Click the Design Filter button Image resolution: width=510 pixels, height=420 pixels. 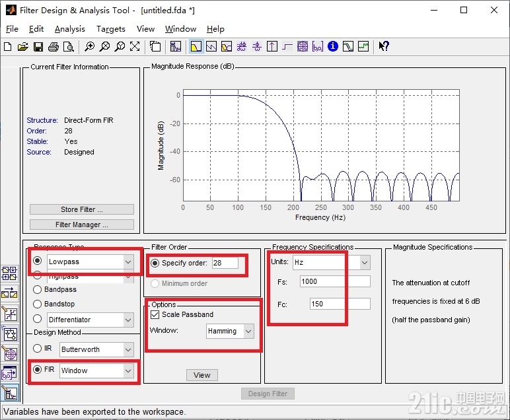coord(268,394)
